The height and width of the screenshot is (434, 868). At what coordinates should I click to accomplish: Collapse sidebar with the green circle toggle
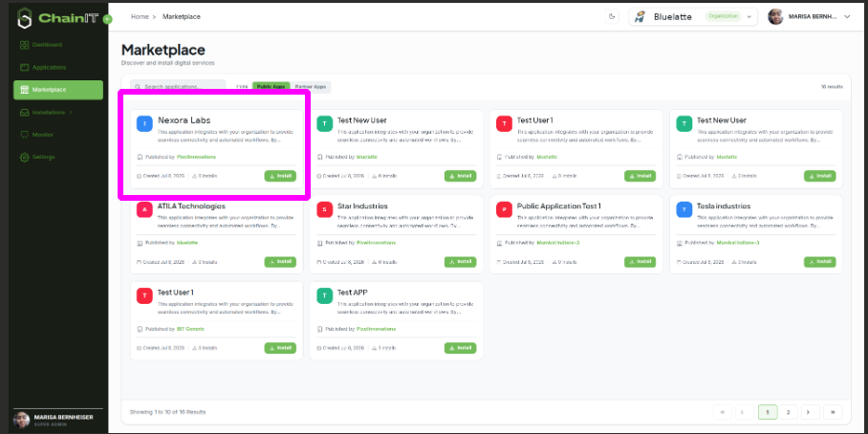coord(107,19)
